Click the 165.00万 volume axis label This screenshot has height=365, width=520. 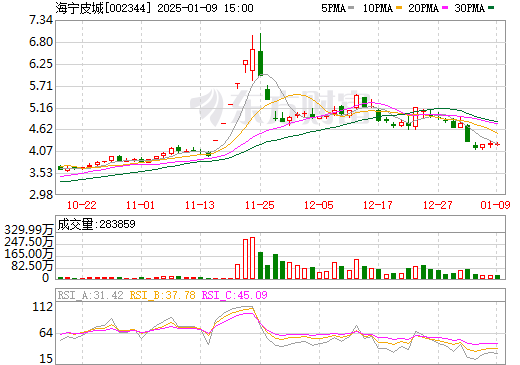point(29,254)
